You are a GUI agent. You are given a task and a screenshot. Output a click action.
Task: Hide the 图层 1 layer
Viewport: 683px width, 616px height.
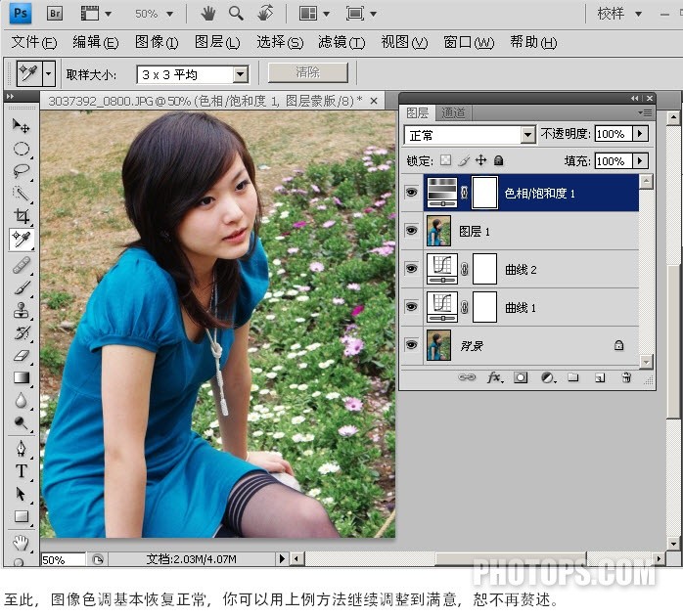tap(411, 231)
